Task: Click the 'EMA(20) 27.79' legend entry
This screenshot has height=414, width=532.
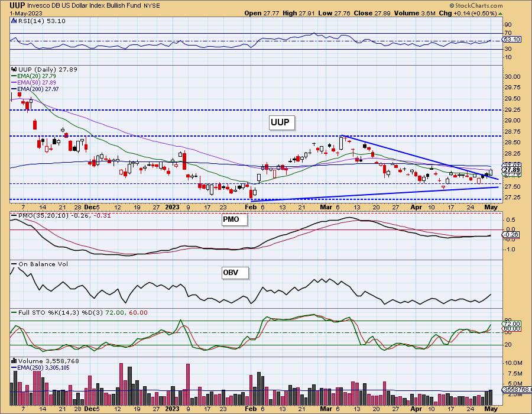Action: (37, 76)
